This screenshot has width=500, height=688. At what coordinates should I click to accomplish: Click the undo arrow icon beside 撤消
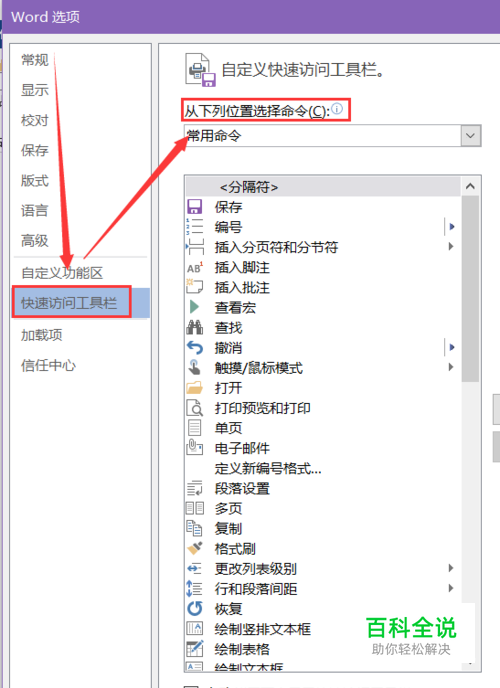[x=195, y=348]
